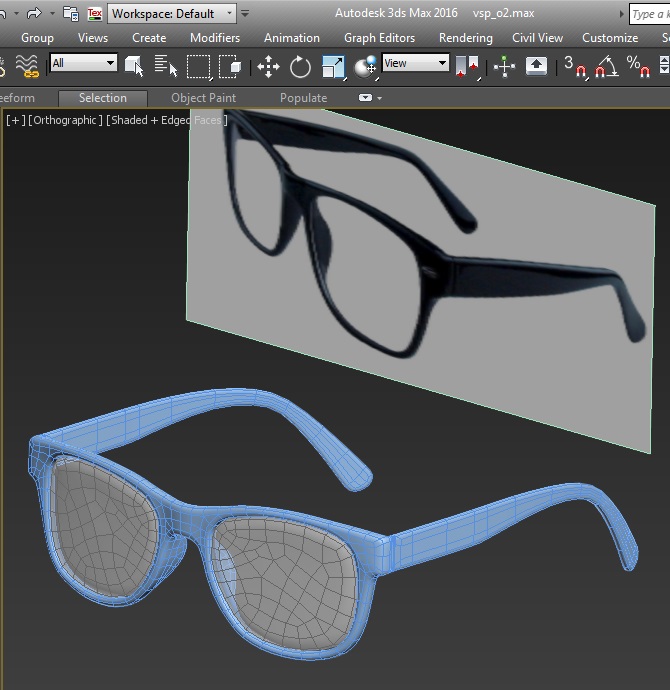
Task: Click the Shaded + Edged Faces label
Action: pos(167,120)
